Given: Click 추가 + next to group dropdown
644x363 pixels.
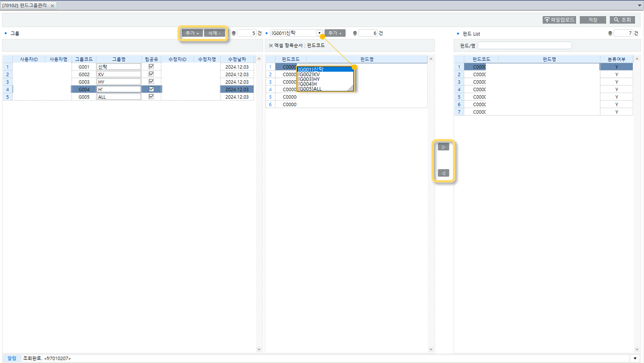Looking at the screenshot, I should point(335,33).
